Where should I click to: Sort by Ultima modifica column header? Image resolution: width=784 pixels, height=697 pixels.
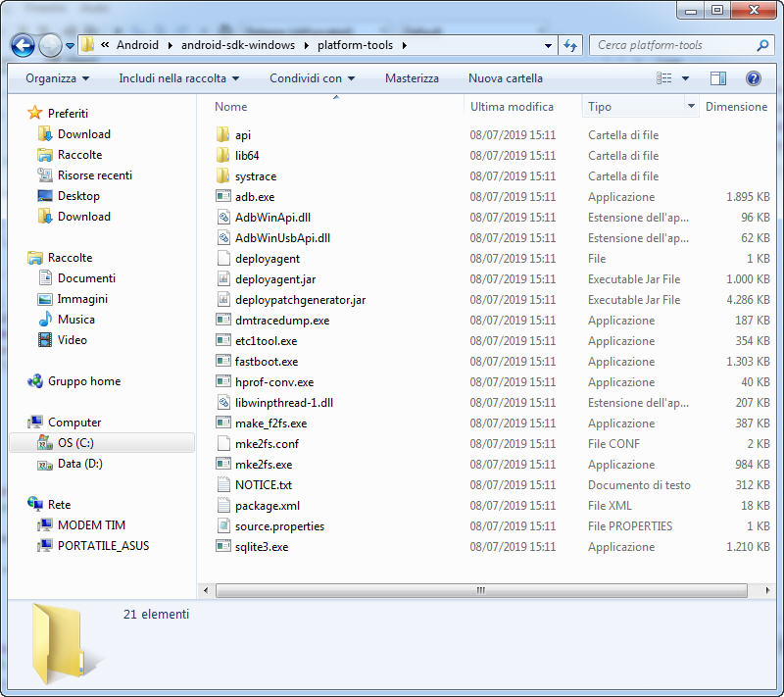512,107
